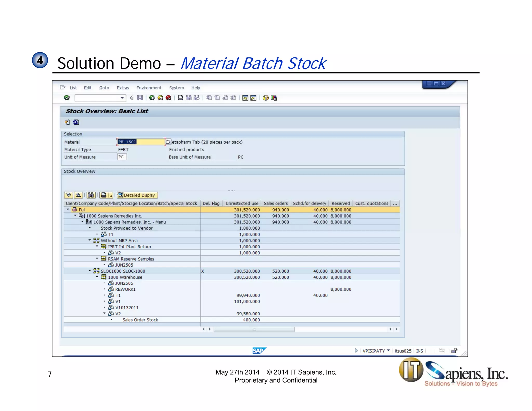Click the Unit of Measure PC field

click(x=122, y=157)
